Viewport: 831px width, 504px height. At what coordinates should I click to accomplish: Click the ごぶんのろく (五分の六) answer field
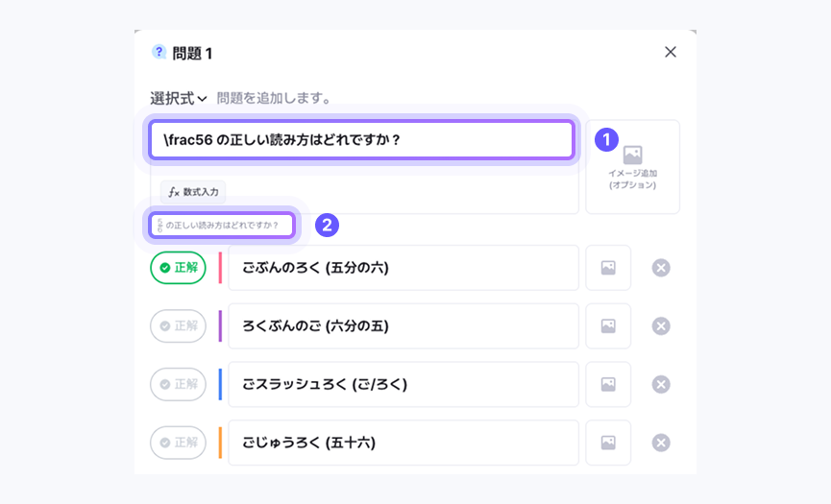(x=403, y=268)
